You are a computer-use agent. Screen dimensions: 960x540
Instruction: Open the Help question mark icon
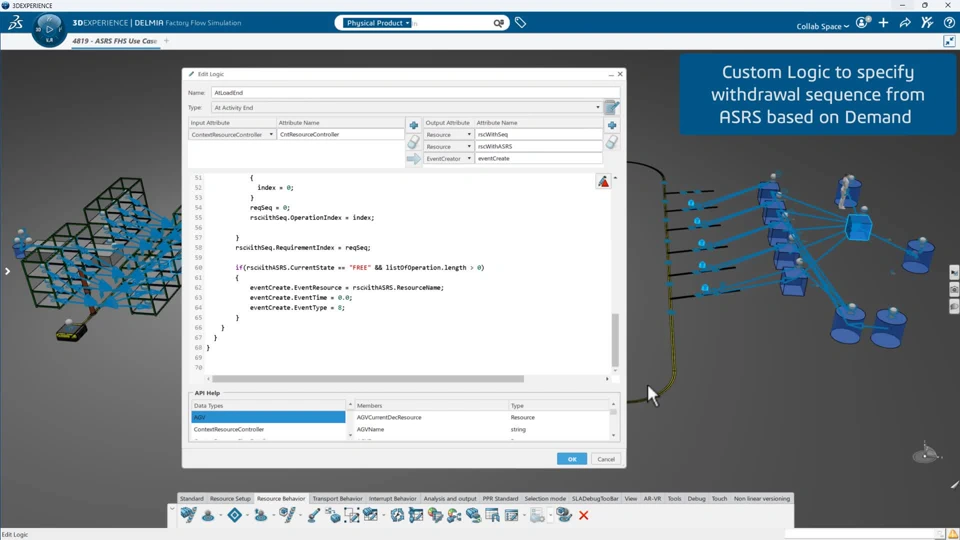pyautogui.click(x=948, y=23)
